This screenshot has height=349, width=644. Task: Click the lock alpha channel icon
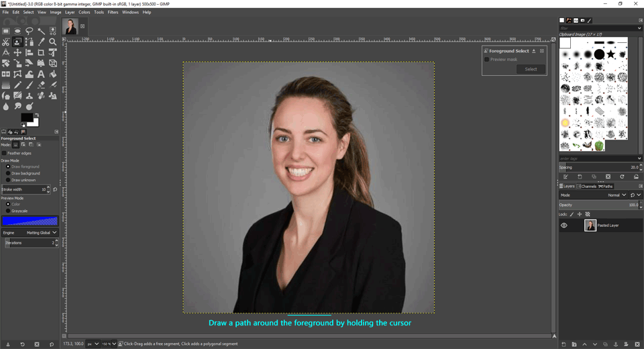(x=588, y=214)
